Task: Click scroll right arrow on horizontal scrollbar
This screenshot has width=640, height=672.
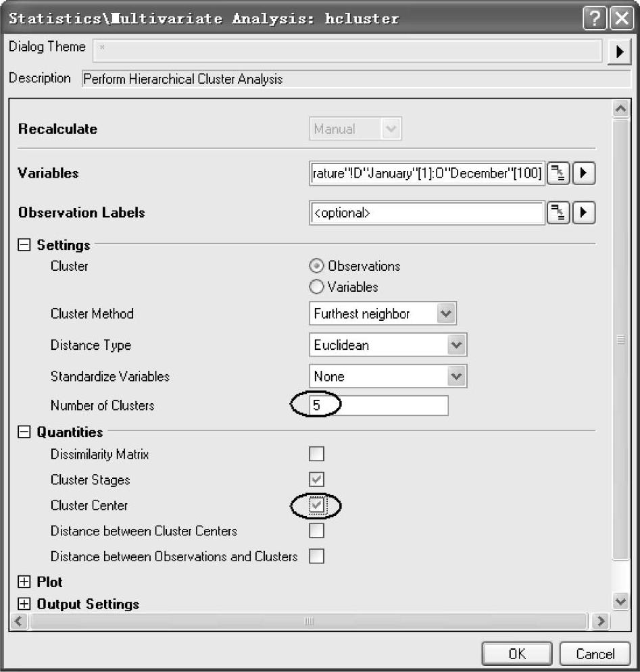Action: coord(601,621)
